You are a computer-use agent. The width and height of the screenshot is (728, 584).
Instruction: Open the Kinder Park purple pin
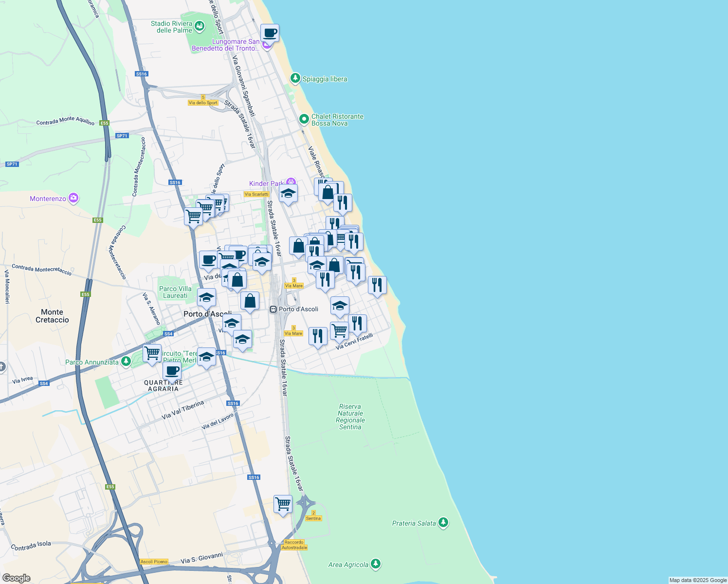click(x=291, y=182)
